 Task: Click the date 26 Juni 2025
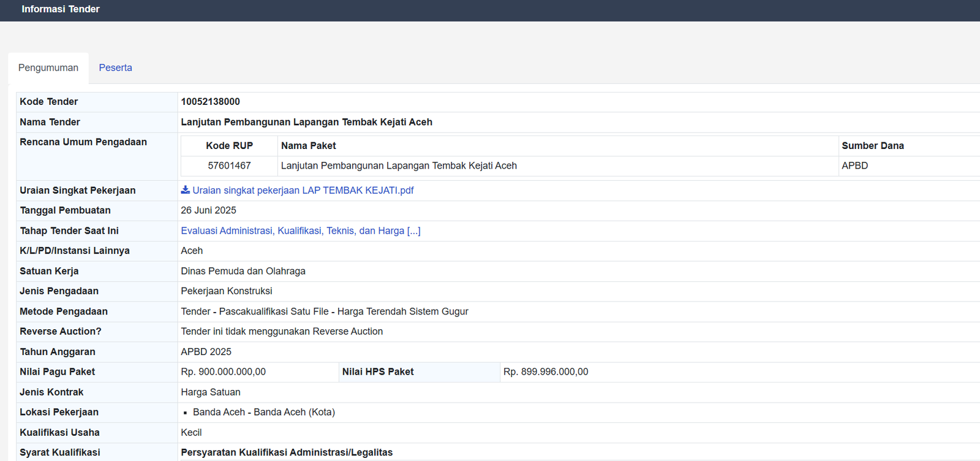[x=208, y=211]
